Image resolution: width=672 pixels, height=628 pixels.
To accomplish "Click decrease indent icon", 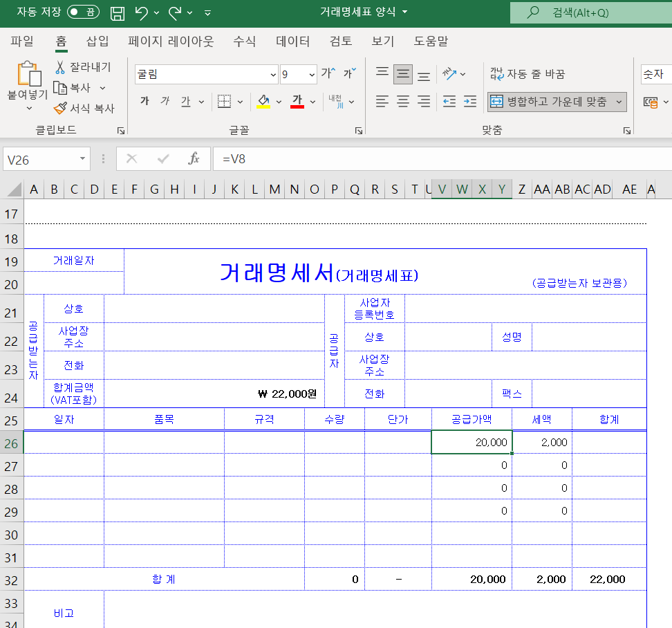I will [x=449, y=102].
